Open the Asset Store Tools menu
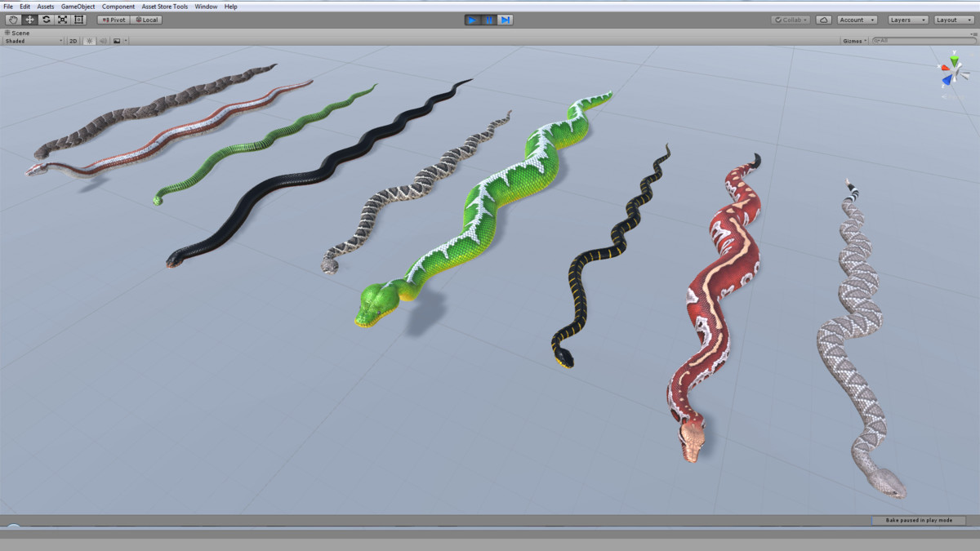The height and width of the screenshot is (551, 980). 163,6
